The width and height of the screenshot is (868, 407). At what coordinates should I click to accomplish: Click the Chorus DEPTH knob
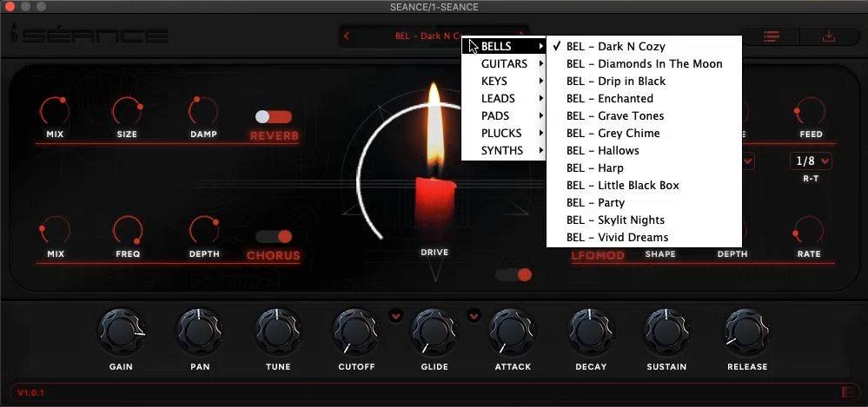[x=203, y=231]
